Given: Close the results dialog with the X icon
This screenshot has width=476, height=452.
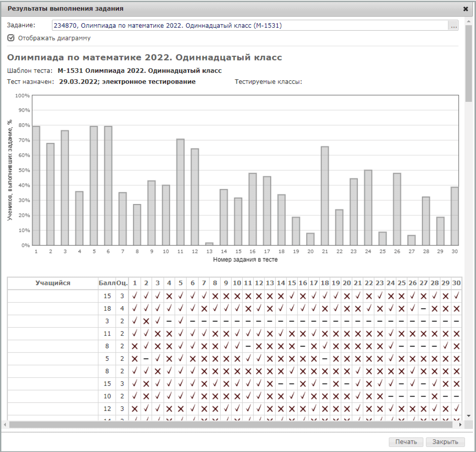Looking at the screenshot, I should pos(465,9).
